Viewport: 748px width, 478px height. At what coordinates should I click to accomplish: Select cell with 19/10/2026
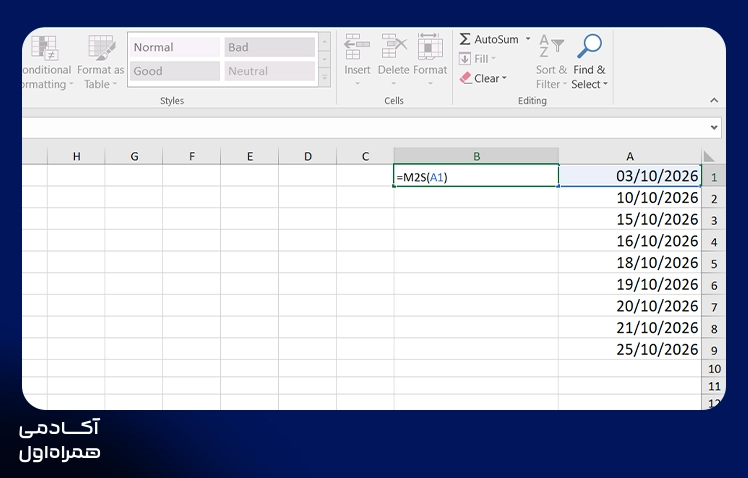click(630, 284)
